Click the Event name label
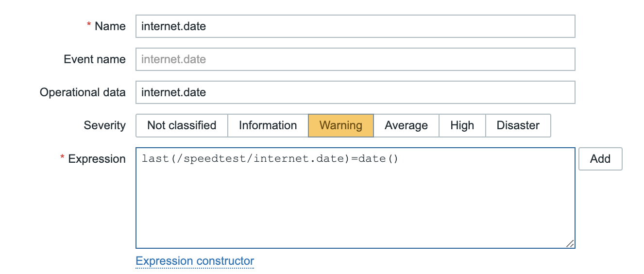The width and height of the screenshot is (644, 274). click(x=95, y=59)
